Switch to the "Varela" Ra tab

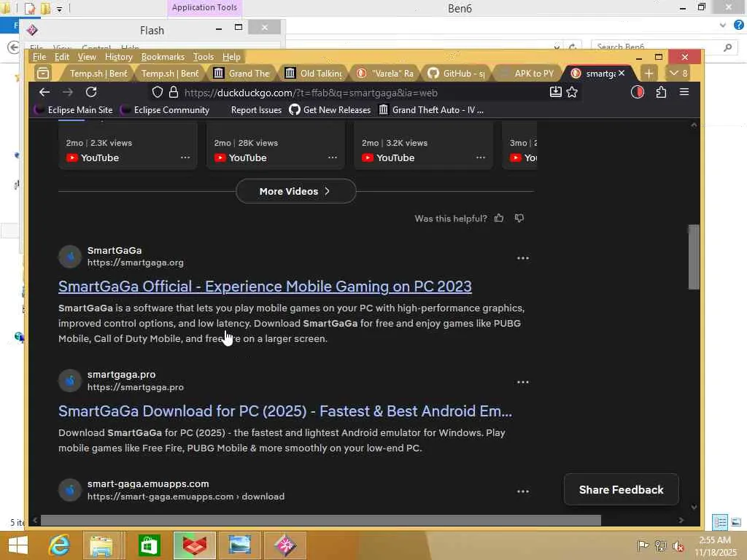click(385, 74)
